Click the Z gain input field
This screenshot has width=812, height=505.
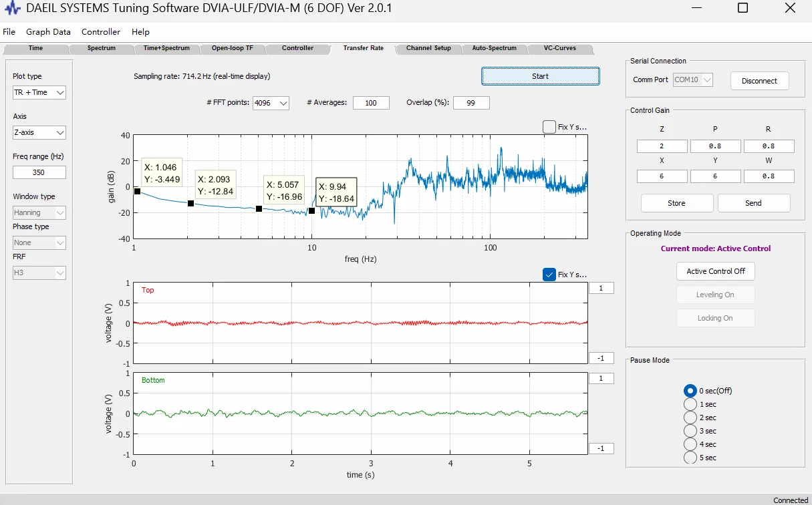point(662,146)
